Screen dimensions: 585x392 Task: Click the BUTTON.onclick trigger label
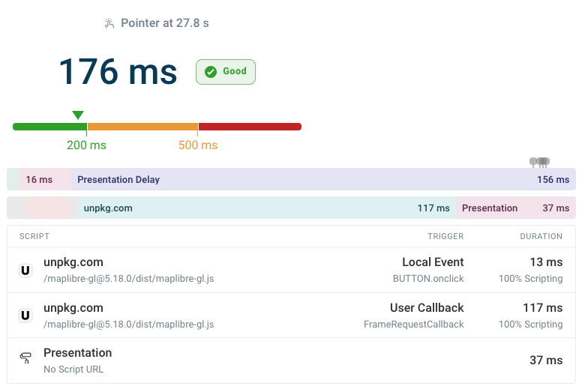(428, 279)
